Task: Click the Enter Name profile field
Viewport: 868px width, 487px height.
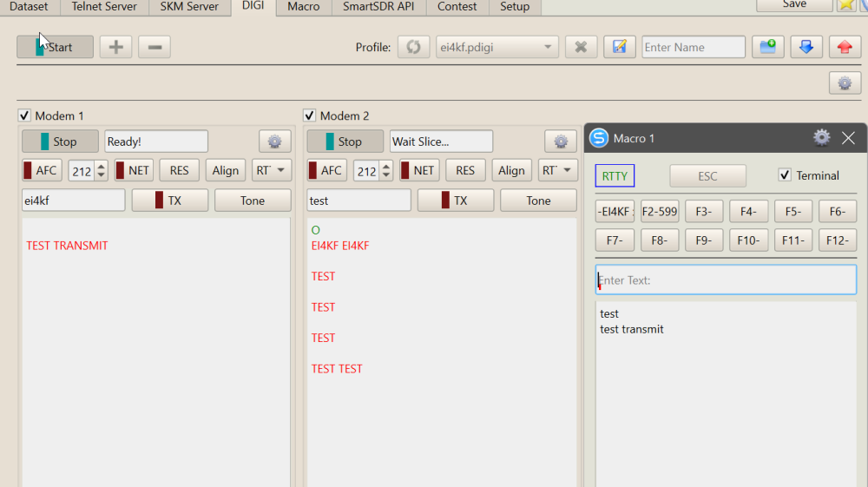Action: pyautogui.click(x=694, y=47)
